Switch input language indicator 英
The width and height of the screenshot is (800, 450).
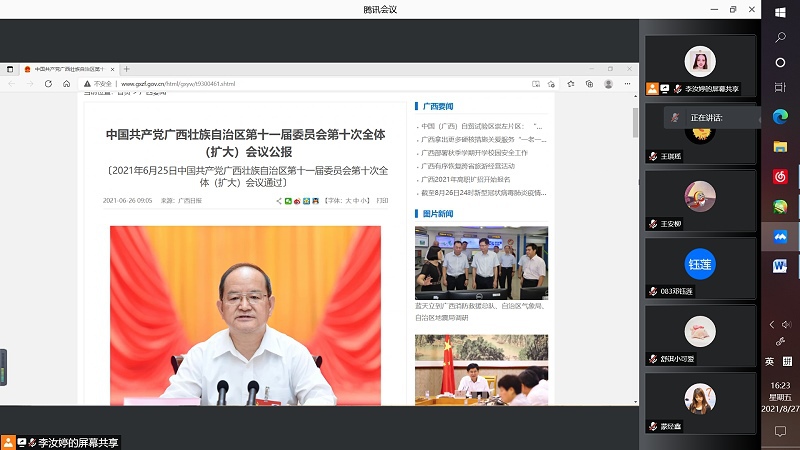(x=769, y=361)
